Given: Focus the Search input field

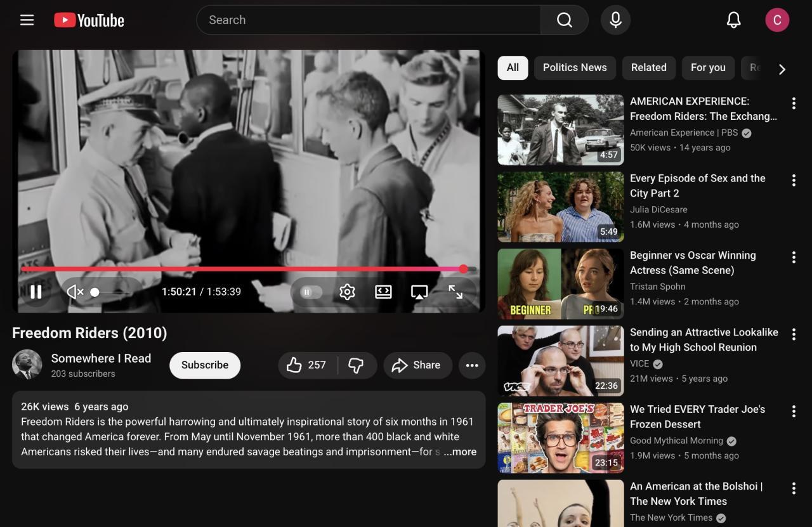Looking at the screenshot, I should [369, 20].
